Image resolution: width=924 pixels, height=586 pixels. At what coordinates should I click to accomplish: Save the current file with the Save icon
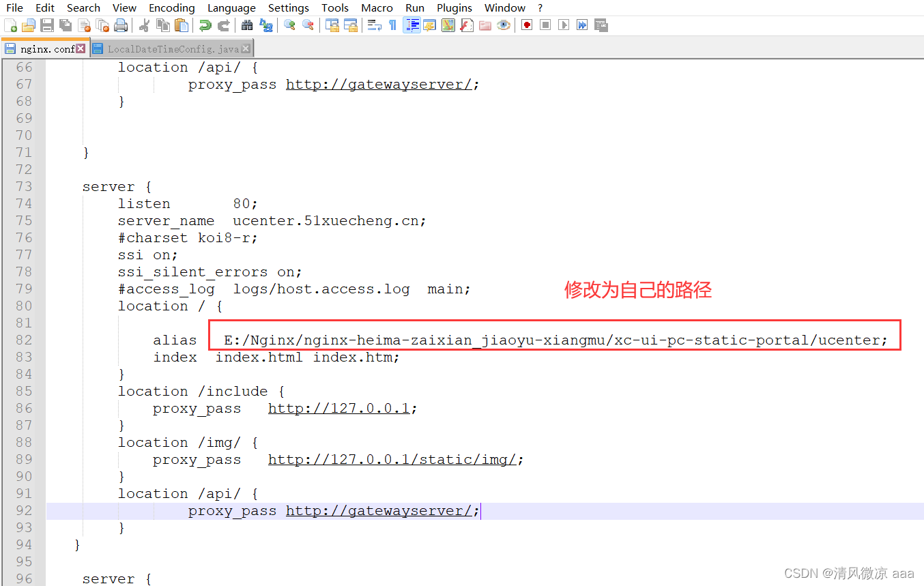47,26
